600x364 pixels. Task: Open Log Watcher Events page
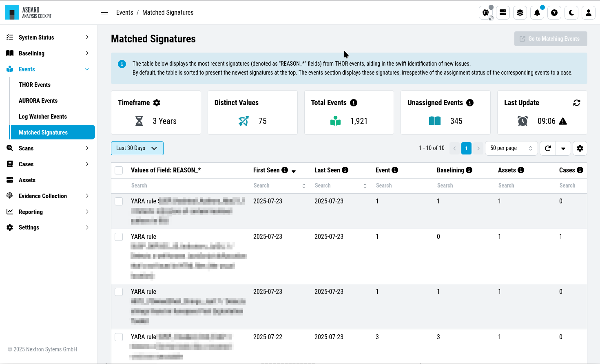pyautogui.click(x=43, y=117)
